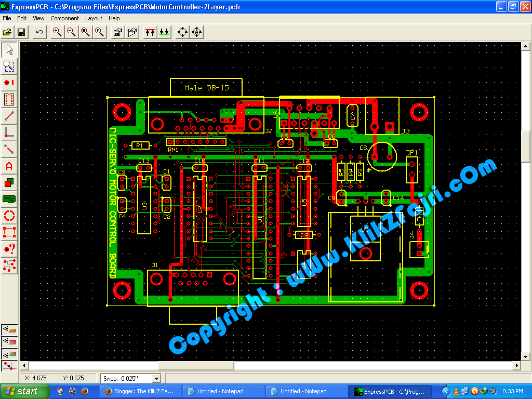Open the View menu
The height and width of the screenshot is (399, 532).
pos(38,18)
